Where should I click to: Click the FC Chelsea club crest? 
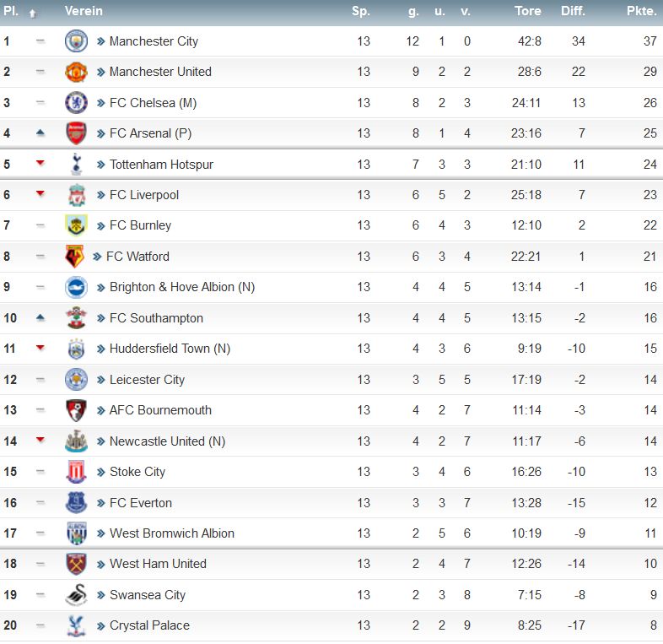pos(76,103)
